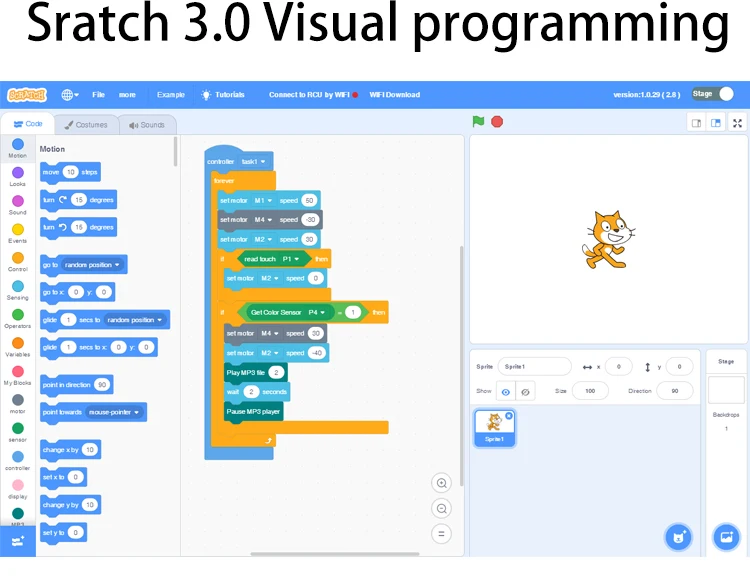The height and width of the screenshot is (582, 750).
Task: Click the red stop button
Action: tap(497, 122)
